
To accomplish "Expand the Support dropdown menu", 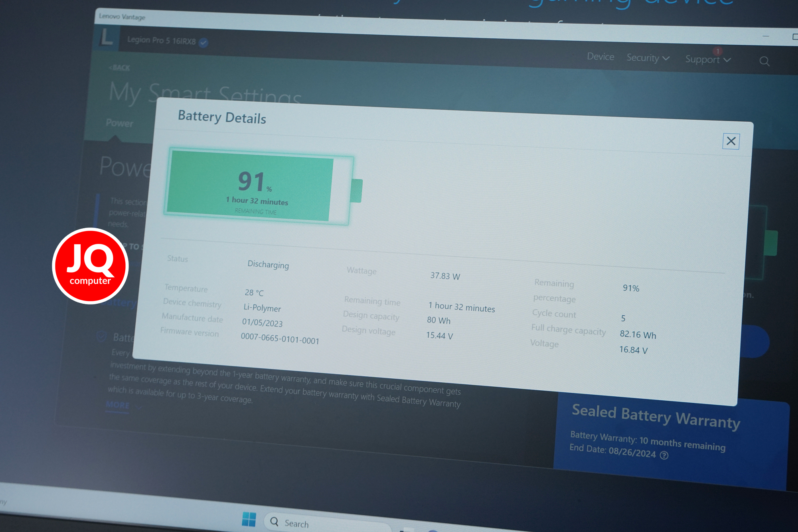I will 708,59.
